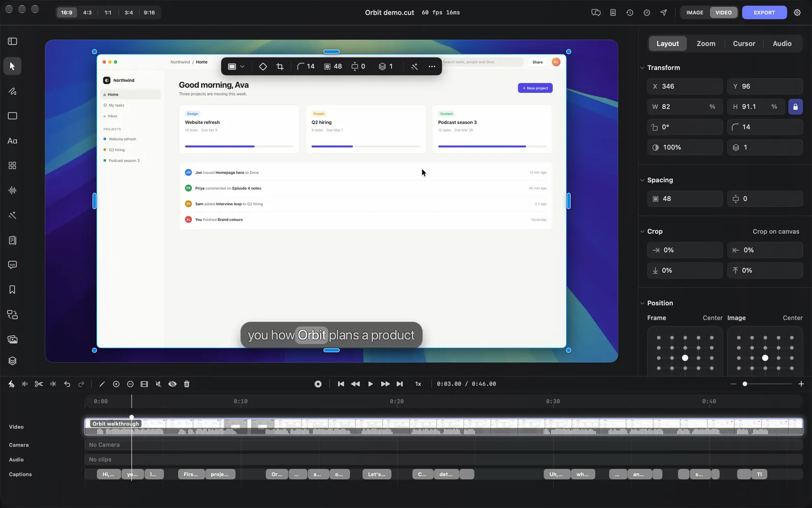
Task: Open settings gear next to Export
Action: click(x=797, y=13)
